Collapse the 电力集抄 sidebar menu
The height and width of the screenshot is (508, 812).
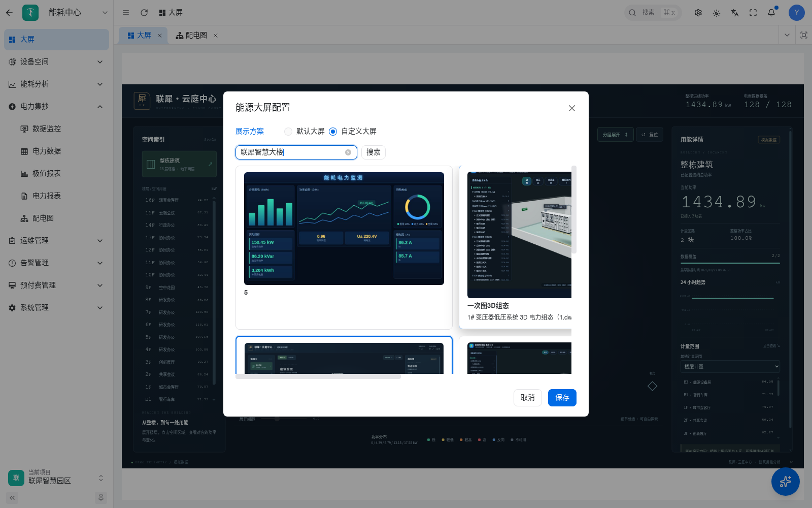click(56, 107)
